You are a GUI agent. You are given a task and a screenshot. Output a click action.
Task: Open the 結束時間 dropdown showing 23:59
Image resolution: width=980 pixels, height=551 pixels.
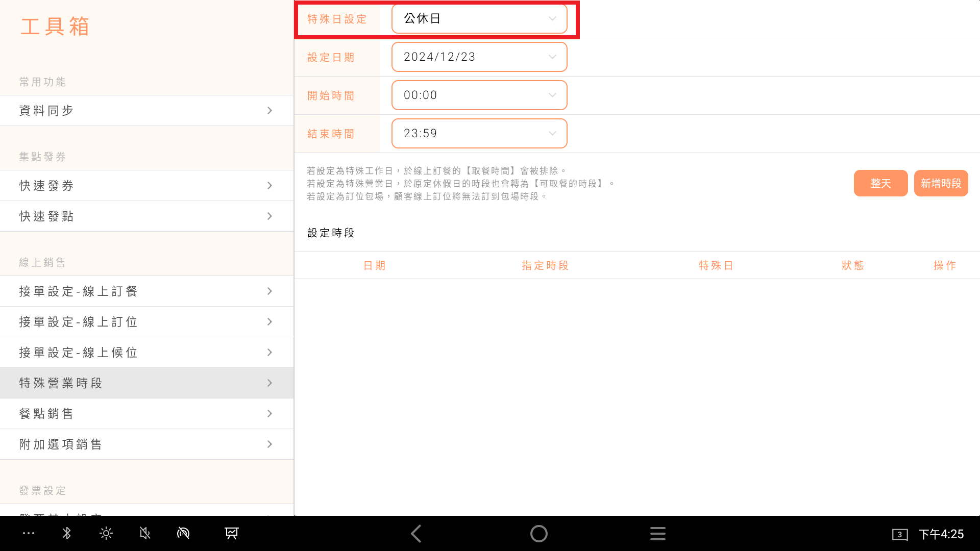(479, 134)
